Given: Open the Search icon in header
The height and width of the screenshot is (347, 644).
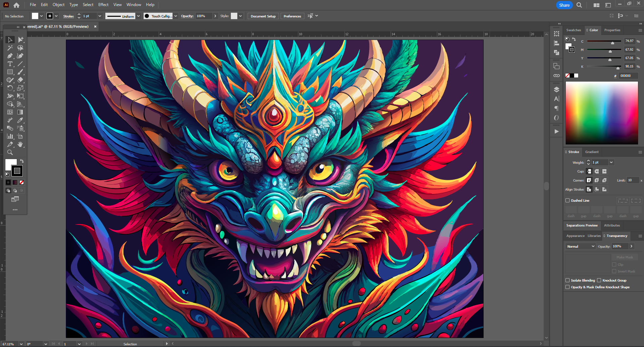Looking at the screenshot, I should point(579,5).
